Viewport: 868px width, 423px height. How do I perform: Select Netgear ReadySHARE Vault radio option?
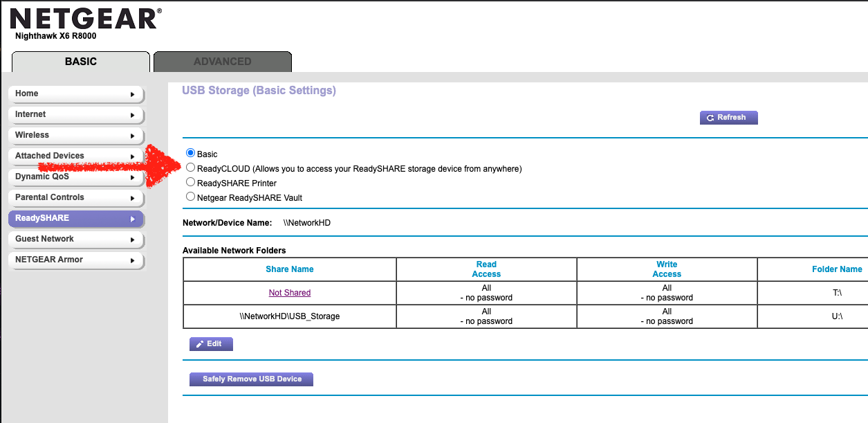pyautogui.click(x=191, y=197)
